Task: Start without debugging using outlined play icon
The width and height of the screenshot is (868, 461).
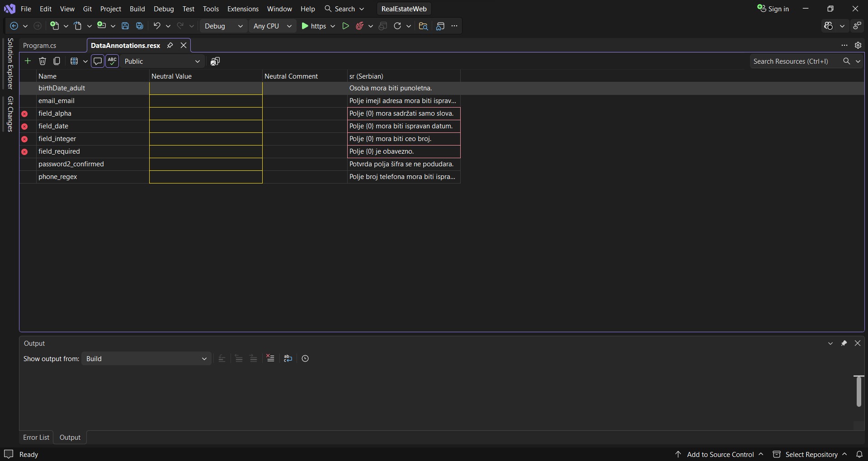Action: click(346, 26)
